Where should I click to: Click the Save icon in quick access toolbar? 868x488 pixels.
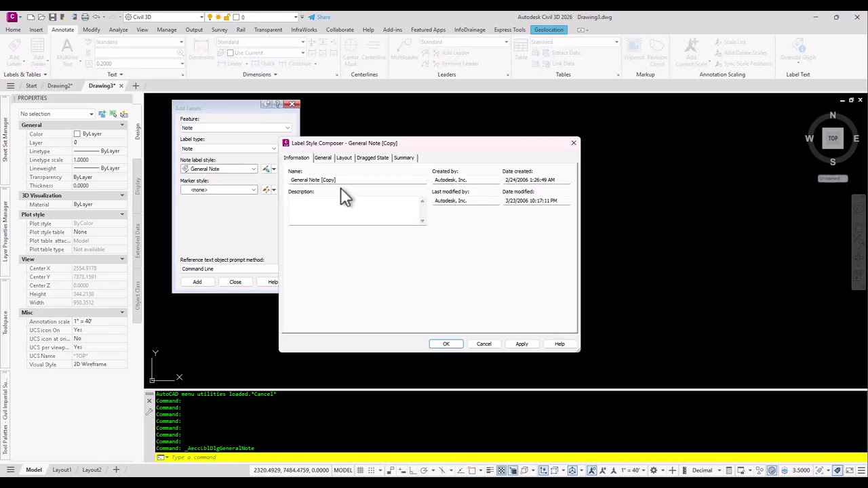pos(52,17)
